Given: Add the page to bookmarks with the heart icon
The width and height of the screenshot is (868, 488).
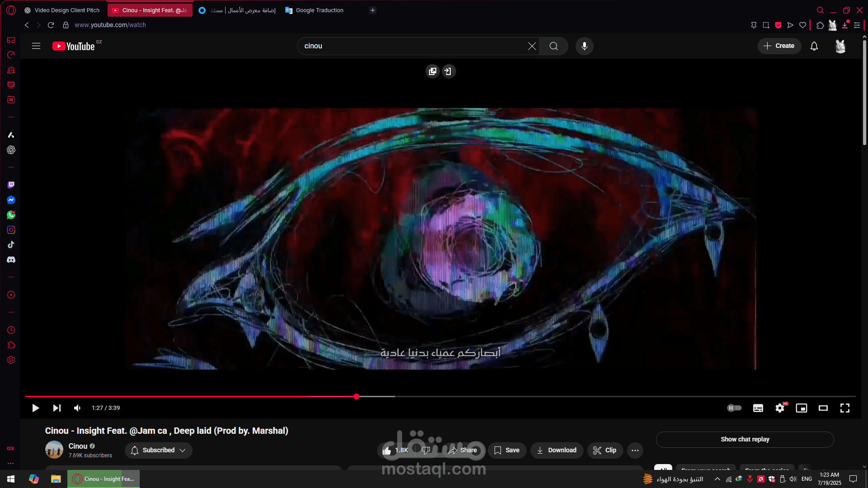Looking at the screenshot, I should 802,25.
